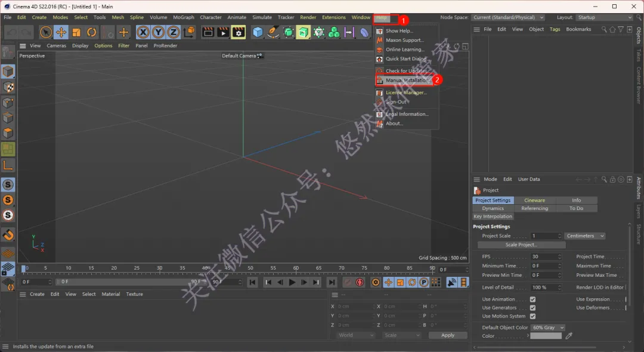The width and height of the screenshot is (644, 352).
Task: Toggle X-axis lock
Action: 143,32
